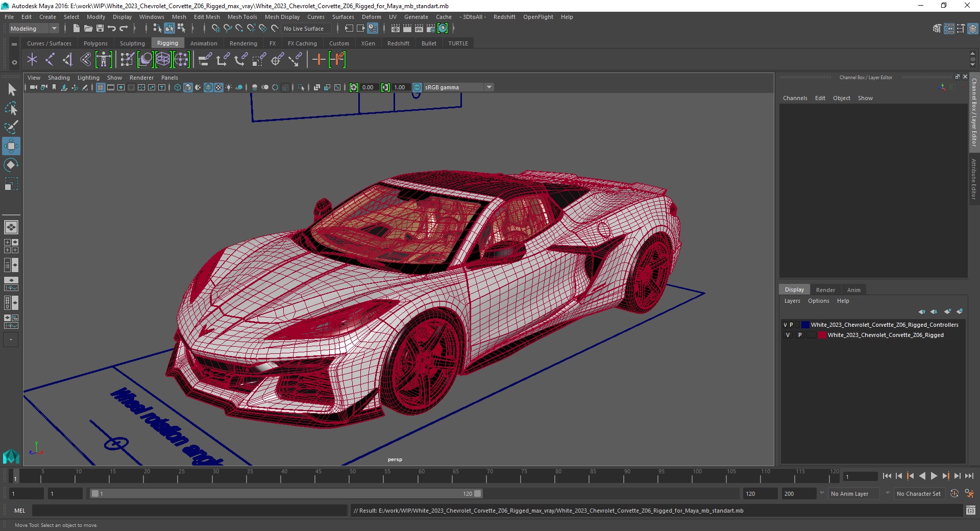
Task: Switch to the Animation shelf tab
Action: pyautogui.click(x=204, y=43)
